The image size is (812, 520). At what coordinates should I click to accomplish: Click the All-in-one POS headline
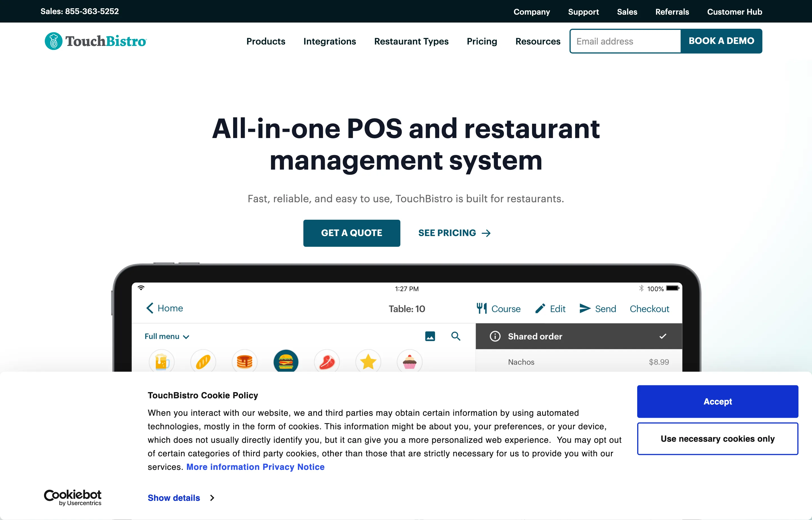tap(406, 145)
